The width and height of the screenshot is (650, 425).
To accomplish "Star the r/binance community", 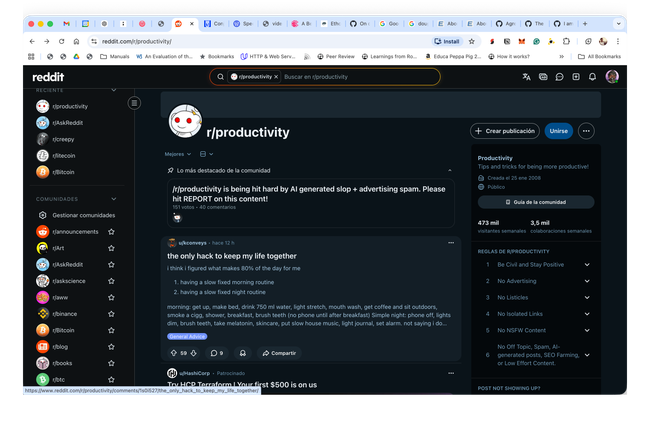I will [111, 313].
